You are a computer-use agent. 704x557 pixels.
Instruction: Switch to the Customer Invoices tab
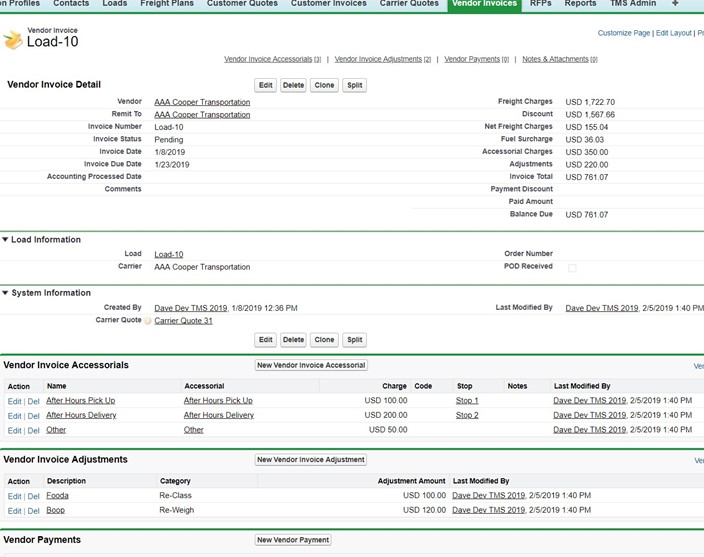point(329,4)
